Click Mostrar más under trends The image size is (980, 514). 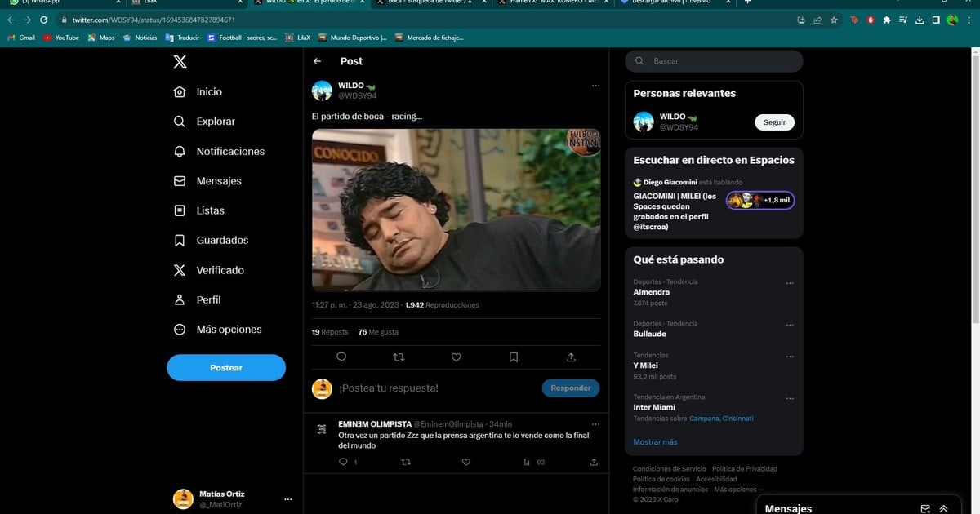(655, 442)
